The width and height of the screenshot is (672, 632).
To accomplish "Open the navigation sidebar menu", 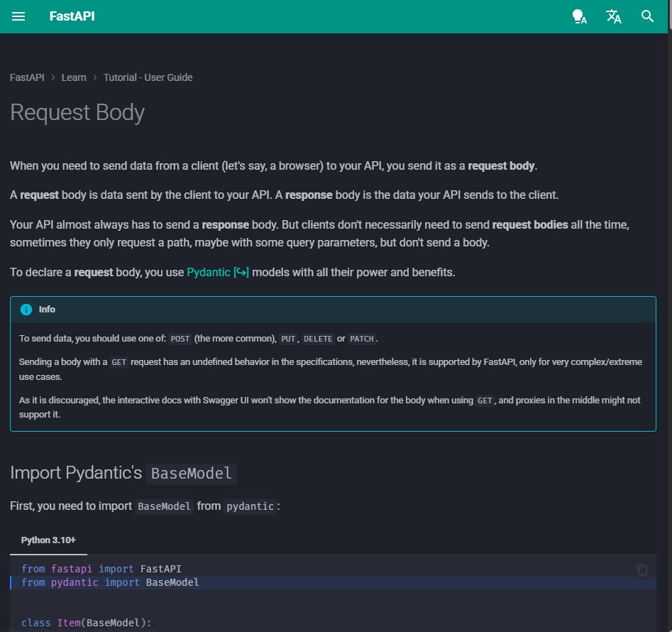I will point(18,16).
